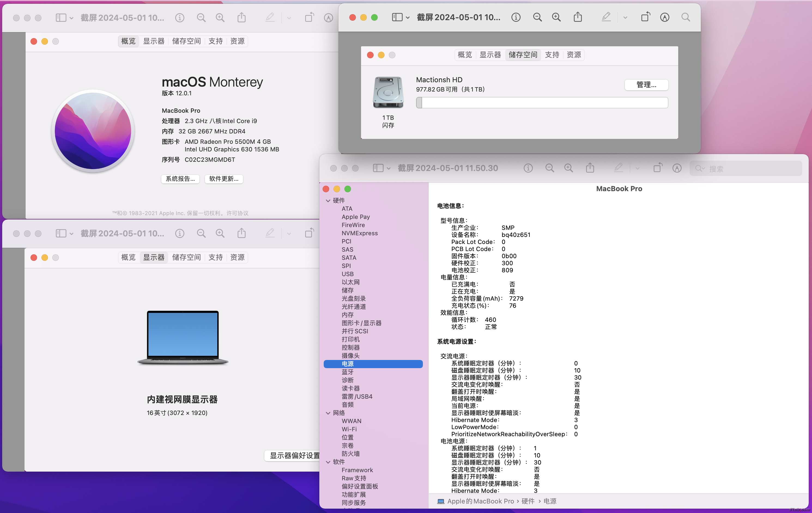Zoom out in top-left Preview window

(201, 18)
